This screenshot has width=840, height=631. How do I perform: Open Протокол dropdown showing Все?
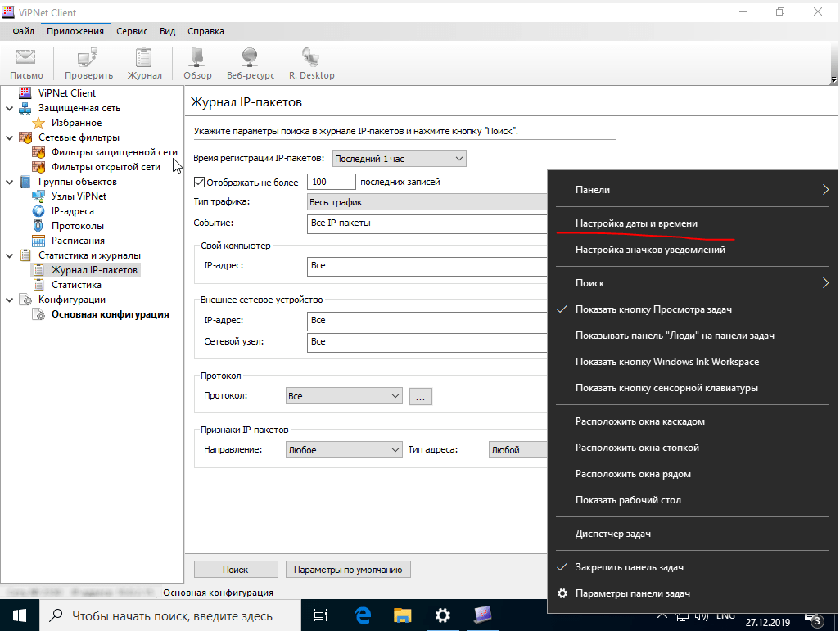tap(344, 396)
